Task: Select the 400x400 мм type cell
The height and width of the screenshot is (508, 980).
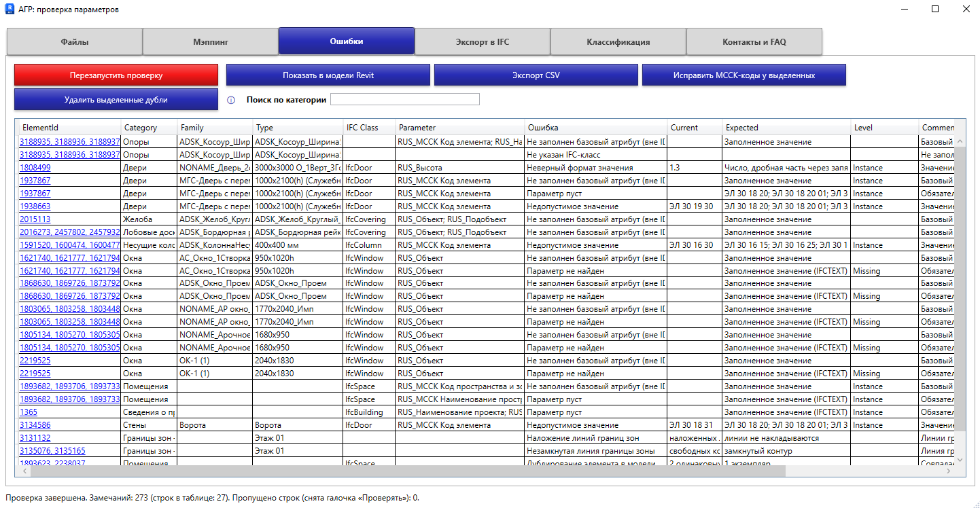Action: [x=298, y=245]
